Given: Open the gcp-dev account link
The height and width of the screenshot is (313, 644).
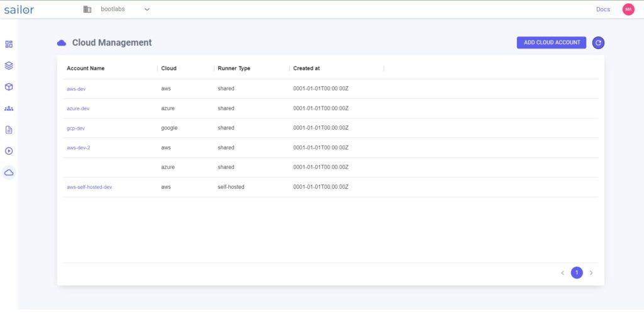Looking at the screenshot, I should [76, 128].
